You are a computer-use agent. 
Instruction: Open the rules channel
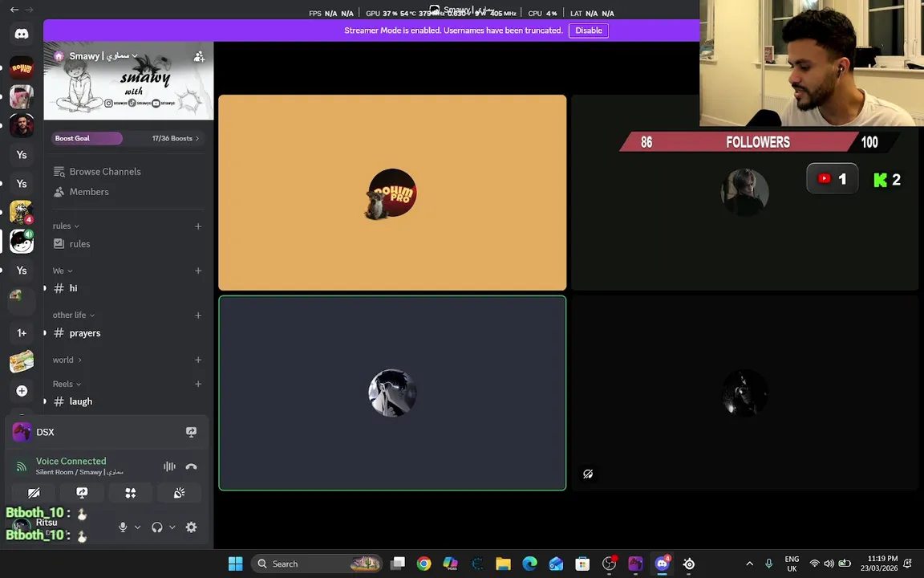click(128, 243)
